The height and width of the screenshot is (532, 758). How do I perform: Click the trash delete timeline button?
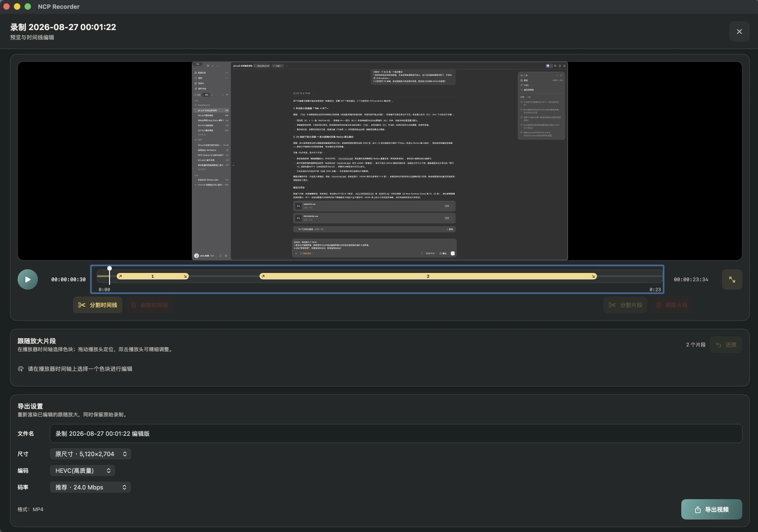[149, 305]
